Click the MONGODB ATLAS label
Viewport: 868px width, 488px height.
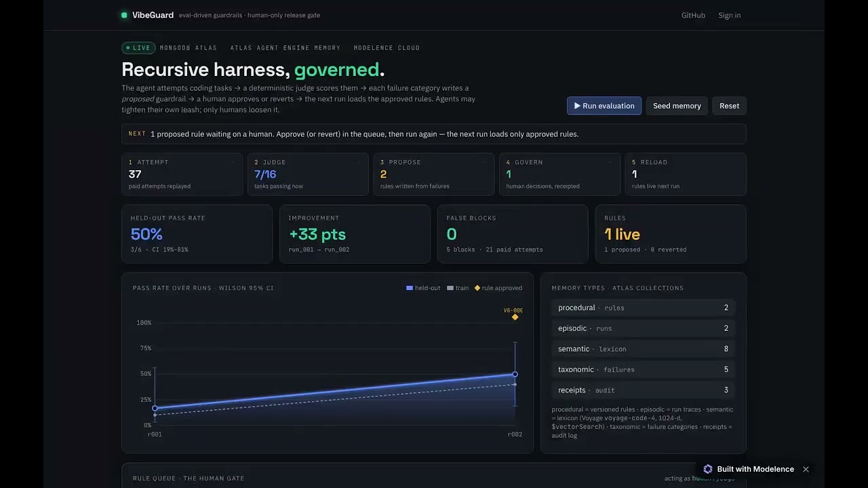pos(189,48)
